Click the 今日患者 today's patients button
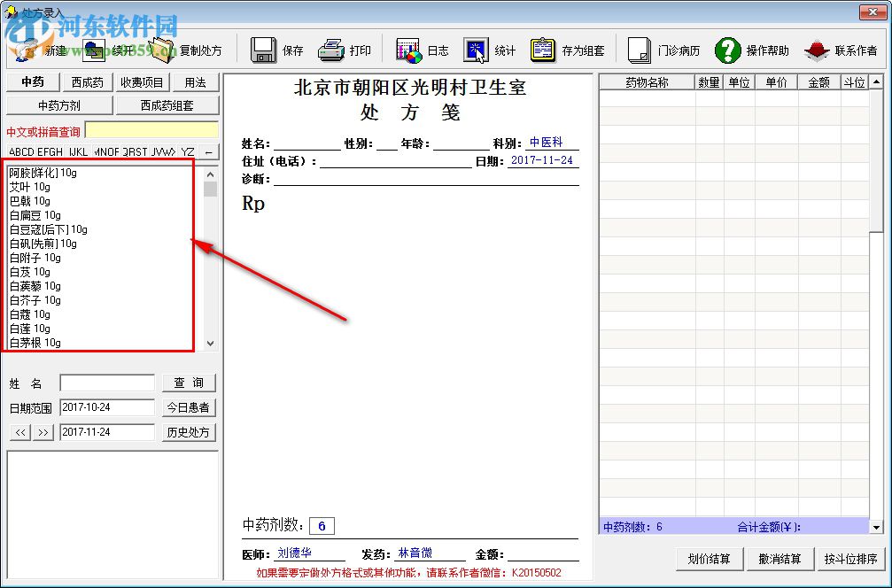The image size is (892, 588). point(188,406)
